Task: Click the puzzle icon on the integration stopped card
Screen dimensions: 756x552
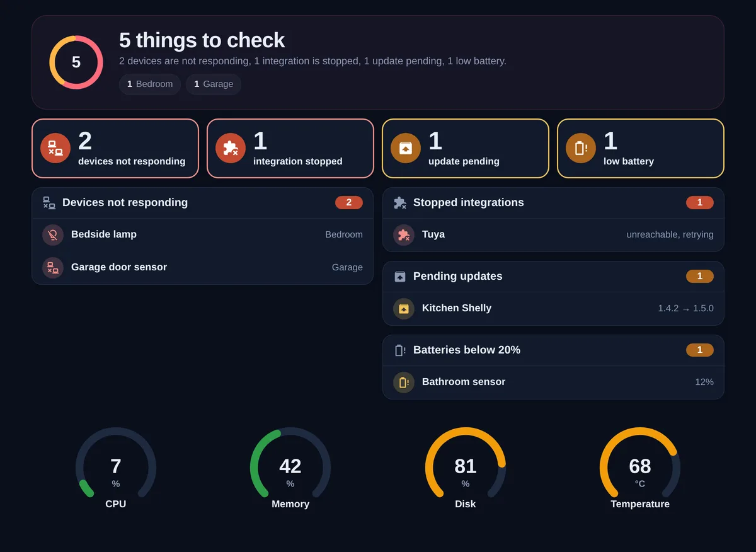Action: [231, 148]
